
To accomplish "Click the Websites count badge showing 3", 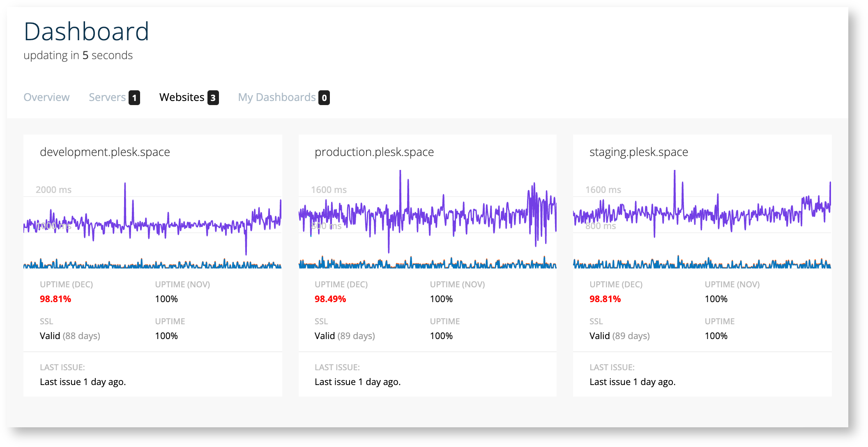I will point(213,98).
